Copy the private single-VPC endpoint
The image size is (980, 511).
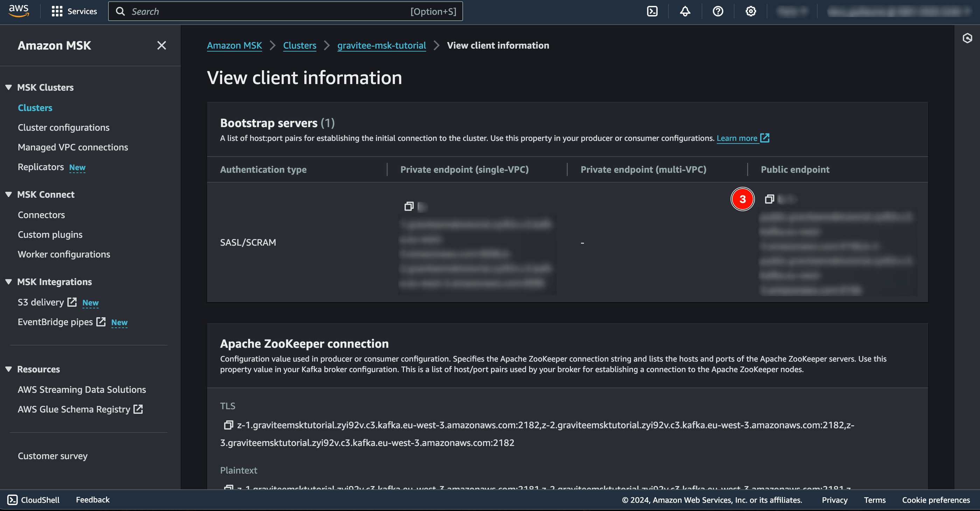click(409, 206)
